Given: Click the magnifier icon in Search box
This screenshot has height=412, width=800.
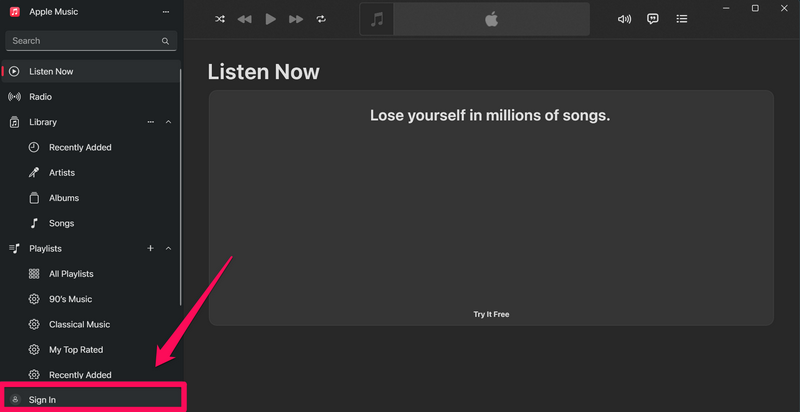Looking at the screenshot, I should click(165, 41).
